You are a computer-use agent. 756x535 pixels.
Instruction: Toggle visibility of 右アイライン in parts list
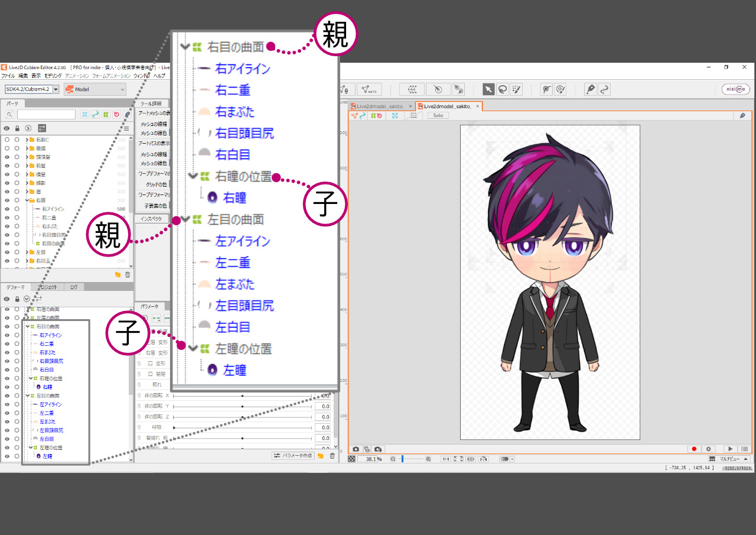pos(6,209)
